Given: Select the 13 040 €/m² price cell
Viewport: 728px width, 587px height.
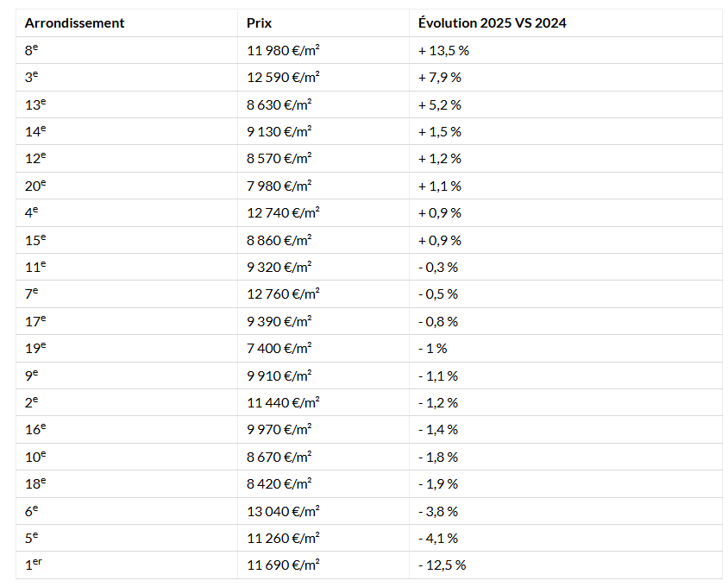Looking at the screenshot, I should pos(283,511).
